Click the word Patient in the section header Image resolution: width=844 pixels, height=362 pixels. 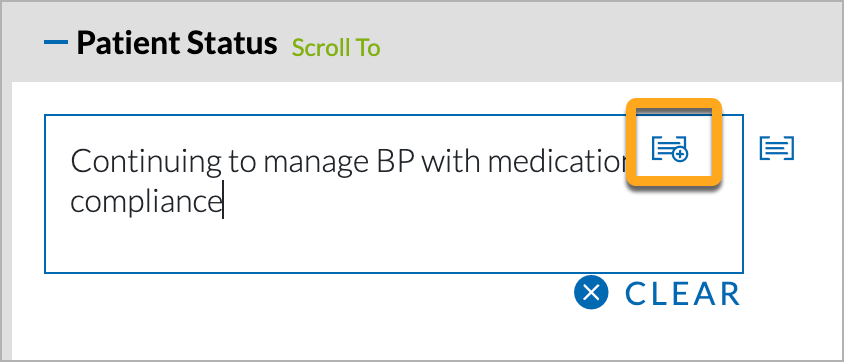pos(128,43)
